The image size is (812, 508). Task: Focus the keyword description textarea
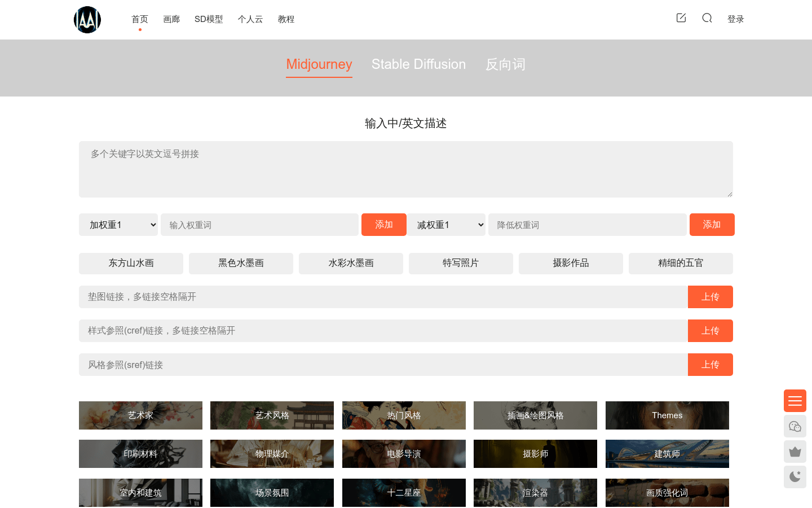point(406,169)
